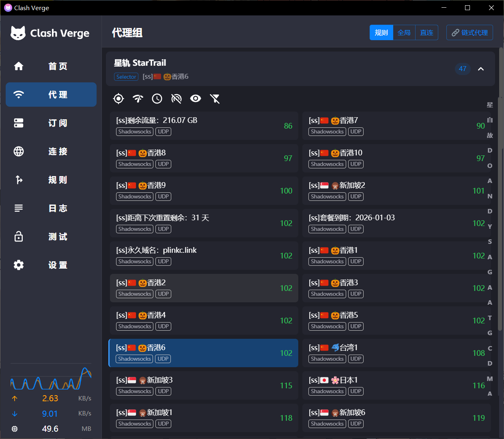Go to Connections (连接) page

[51, 151]
